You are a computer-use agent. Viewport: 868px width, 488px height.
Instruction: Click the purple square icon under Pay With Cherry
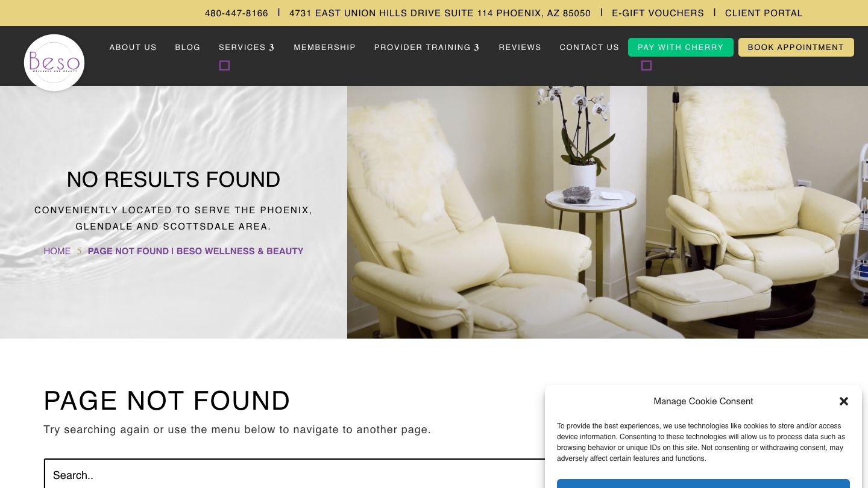pos(646,66)
